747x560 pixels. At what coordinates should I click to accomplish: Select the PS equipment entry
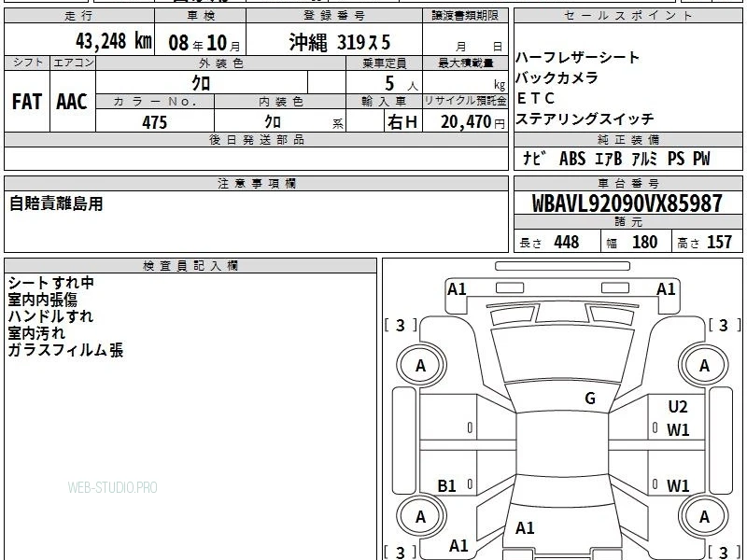675,158
